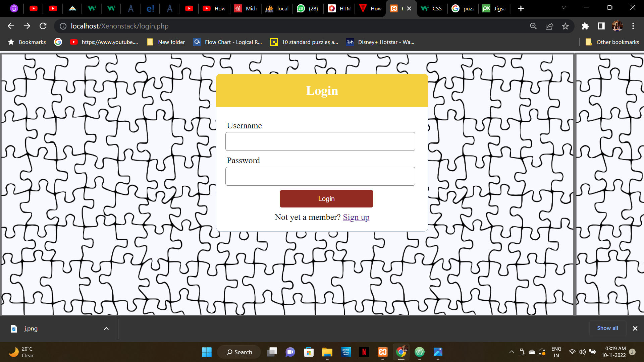Image resolution: width=644 pixels, height=362 pixels.
Task: Click Show all downloads
Action: pos(607,328)
